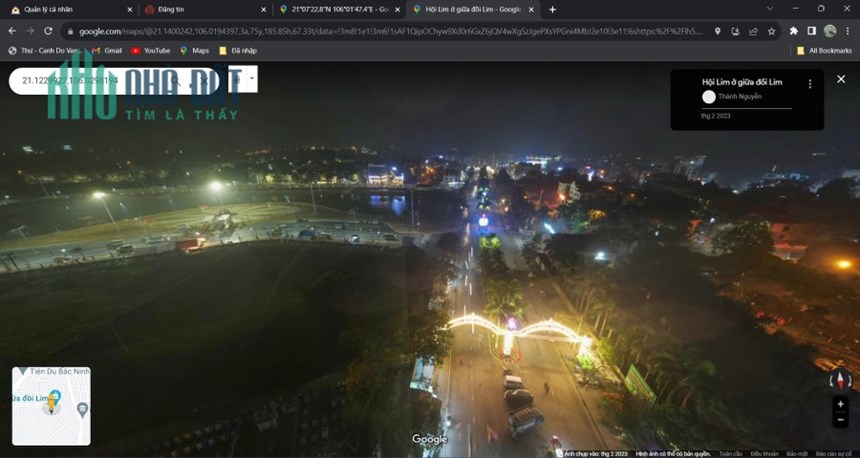Image resolution: width=860 pixels, height=458 pixels.
Task: Bookmark this page with the star icon
Action: 771,31
